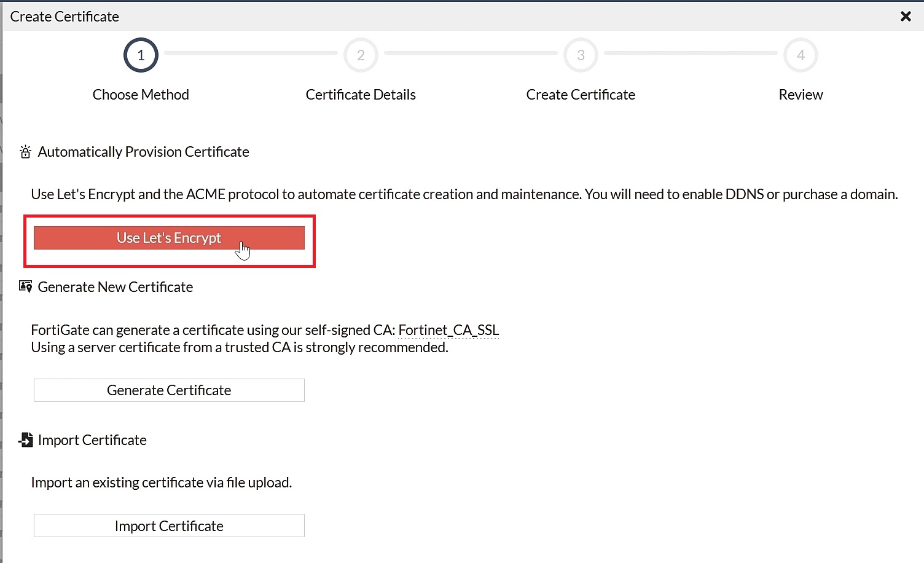Click the Import Certificate button
The height and width of the screenshot is (563, 924).
pos(169,526)
